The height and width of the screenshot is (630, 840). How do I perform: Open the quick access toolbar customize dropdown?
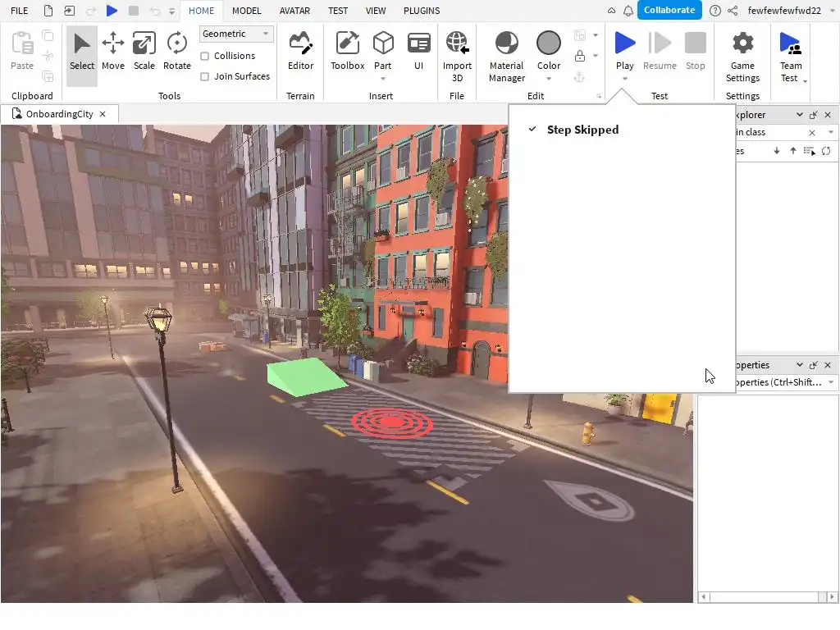[172, 11]
